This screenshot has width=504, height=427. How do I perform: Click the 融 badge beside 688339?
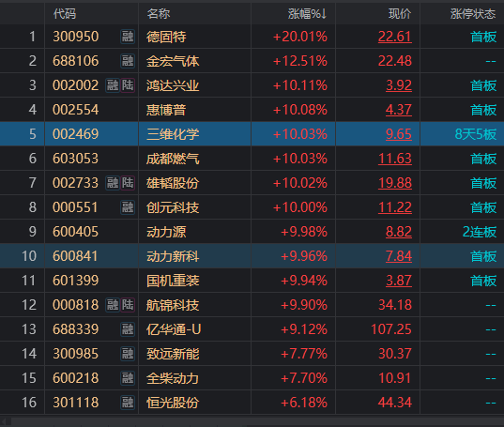128,329
